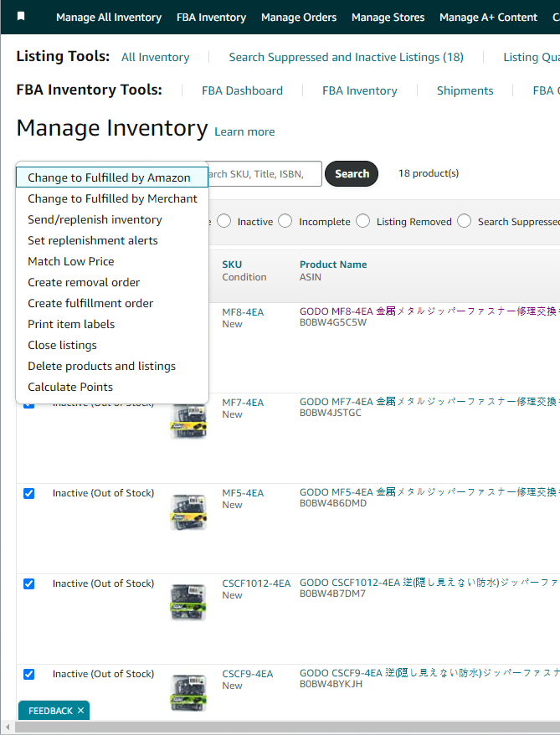Click left arrow of horizontal scrollbar
Image resolution: width=560 pixels, height=735 pixels.
point(8,727)
